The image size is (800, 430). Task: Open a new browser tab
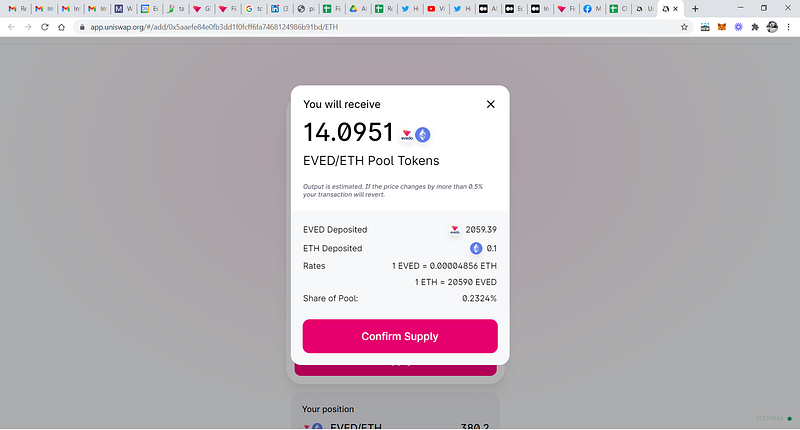coord(696,8)
